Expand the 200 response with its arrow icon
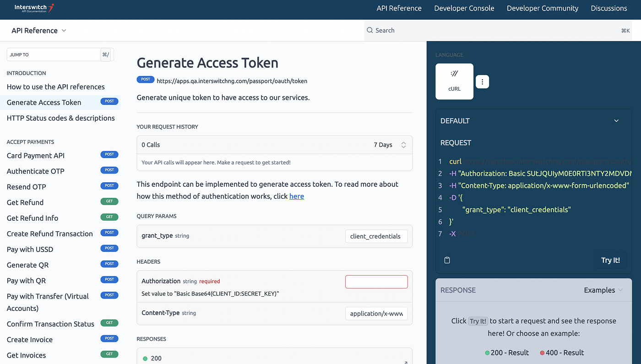The image size is (641, 364). (405, 361)
